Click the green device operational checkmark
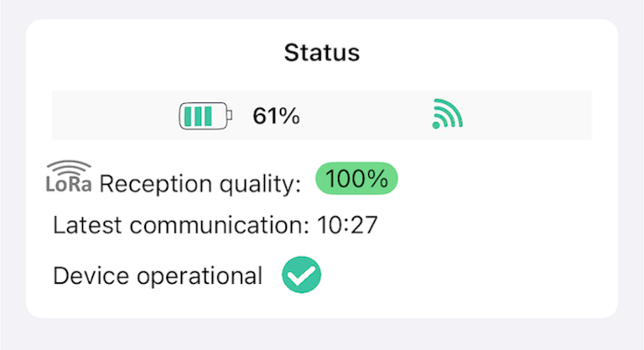The height and width of the screenshot is (350, 644). click(302, 274)
